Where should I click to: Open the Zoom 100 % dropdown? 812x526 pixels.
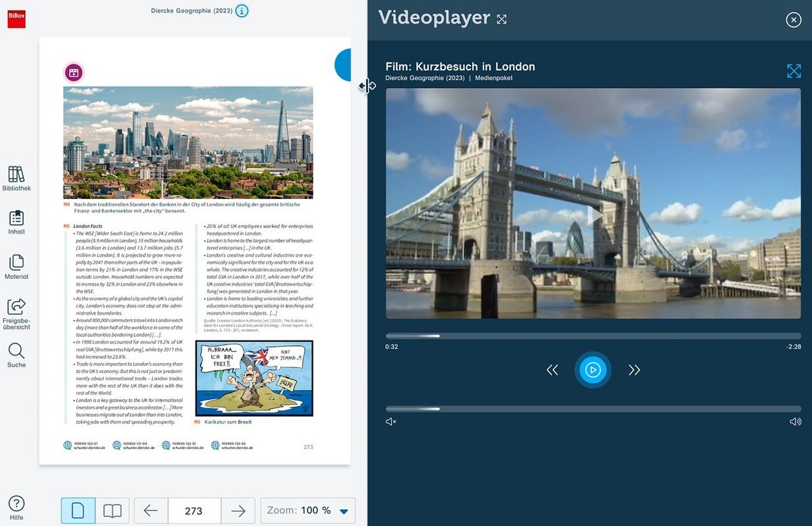(x=308, y=510)
